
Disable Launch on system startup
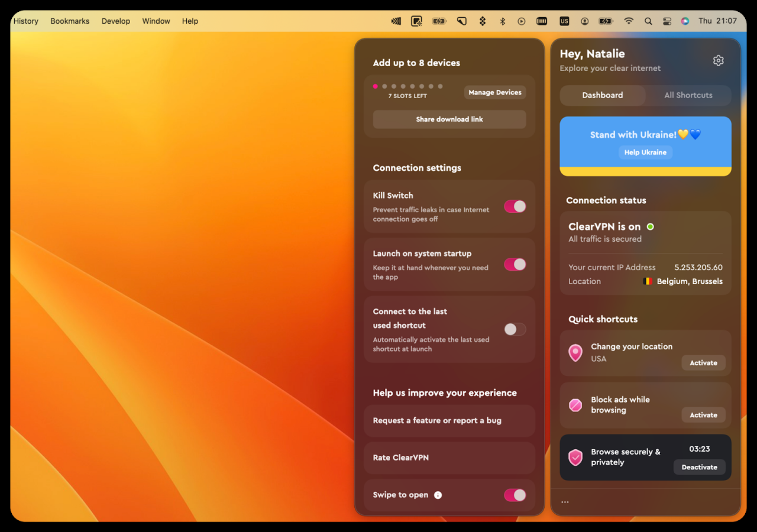pos(515,264)
